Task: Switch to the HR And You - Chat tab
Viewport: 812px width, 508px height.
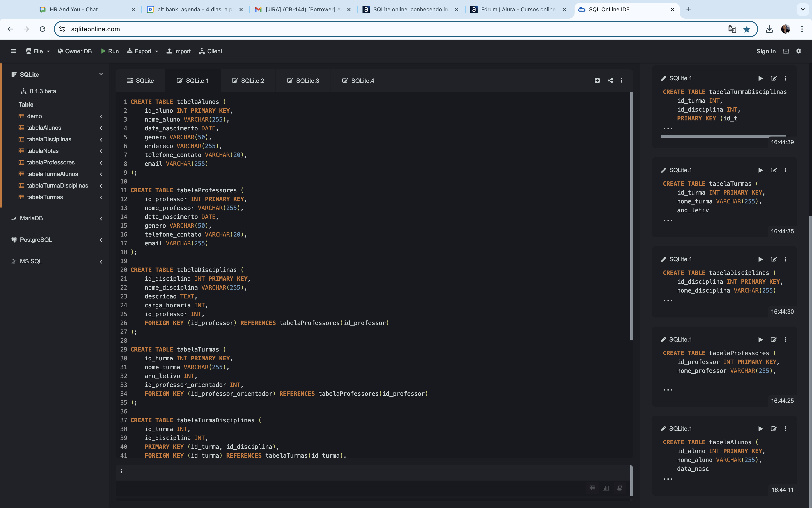Action: [87, 9]
